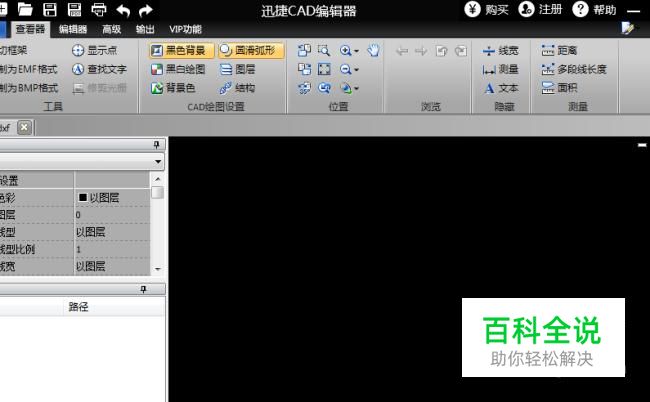Undo the last action
Image resolution: width=650 pixels, height=402 pixels.
123,10
